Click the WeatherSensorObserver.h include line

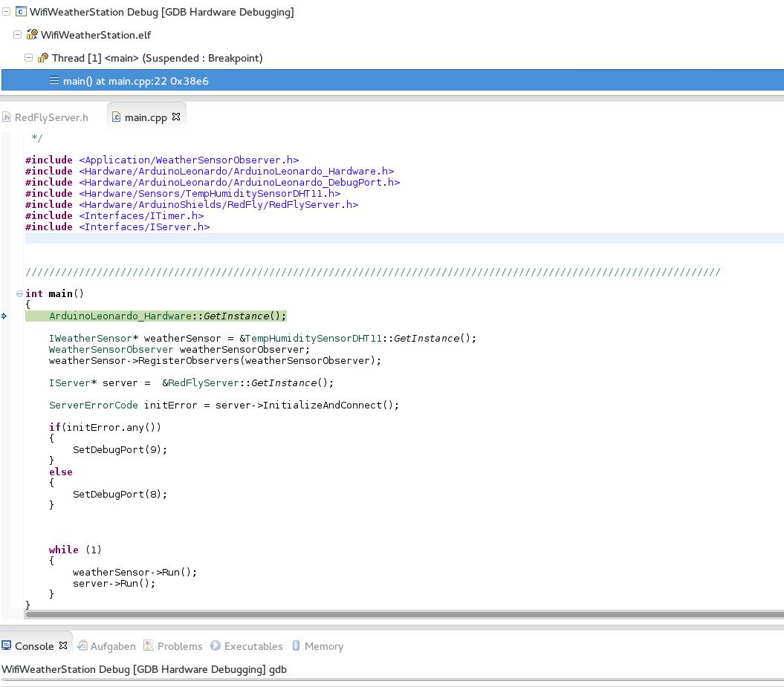click(x=162, y=160)
